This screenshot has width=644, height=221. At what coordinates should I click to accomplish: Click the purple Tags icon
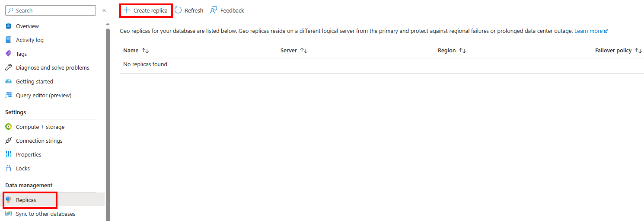click(8, 54)
